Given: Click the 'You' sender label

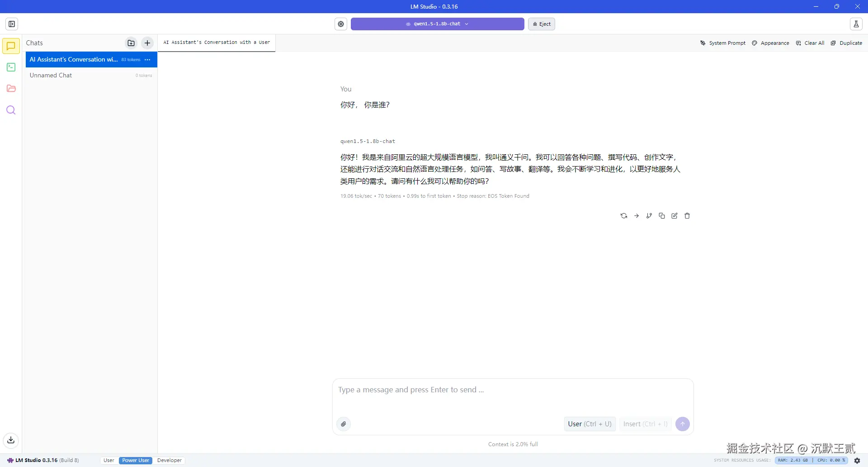Looking at the screenshot, I should [x=346, y=89].
